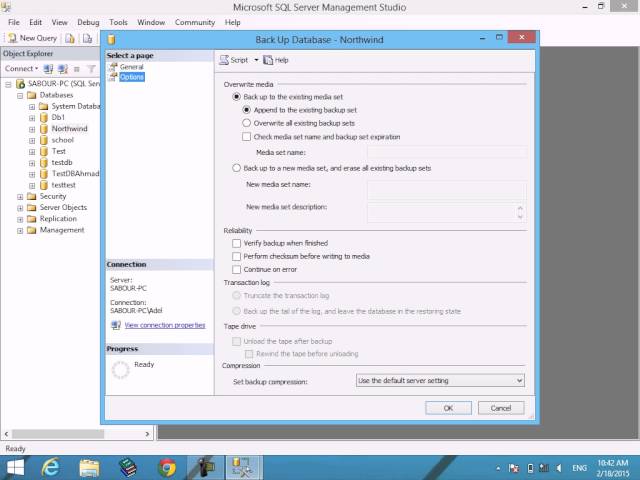Expand the System Databases folder
Image resolution: width=640 pixels, height=480 pixels.
click(x=32, y=107)
